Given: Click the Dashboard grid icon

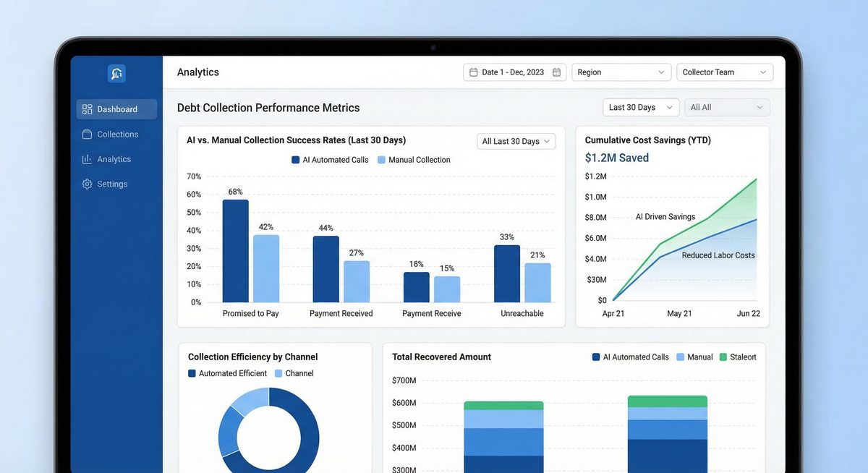Looking at the screenshot, I should [88, 109].
